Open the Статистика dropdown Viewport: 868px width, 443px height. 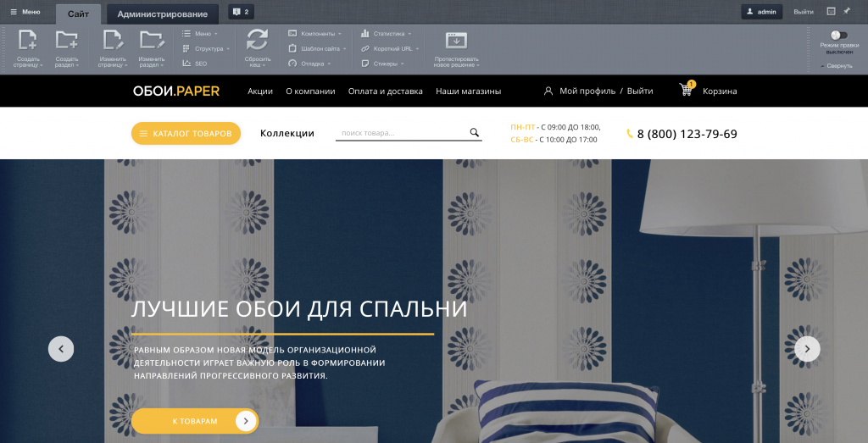387,34
